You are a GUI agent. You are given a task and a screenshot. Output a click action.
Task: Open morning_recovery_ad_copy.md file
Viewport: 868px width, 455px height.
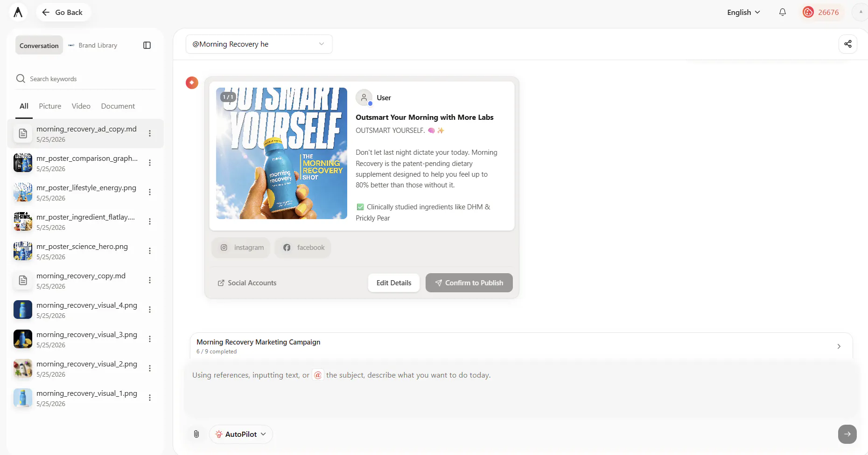85,134
